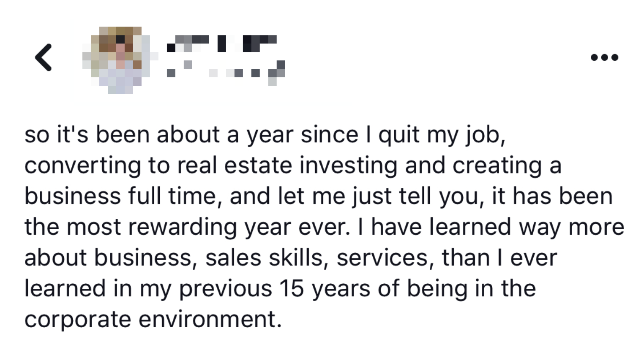The width and height of the screenshot is (644, 342).
Task: Tap the back arrow chevron
Action: pyautogui.click(x=44, y=57)
